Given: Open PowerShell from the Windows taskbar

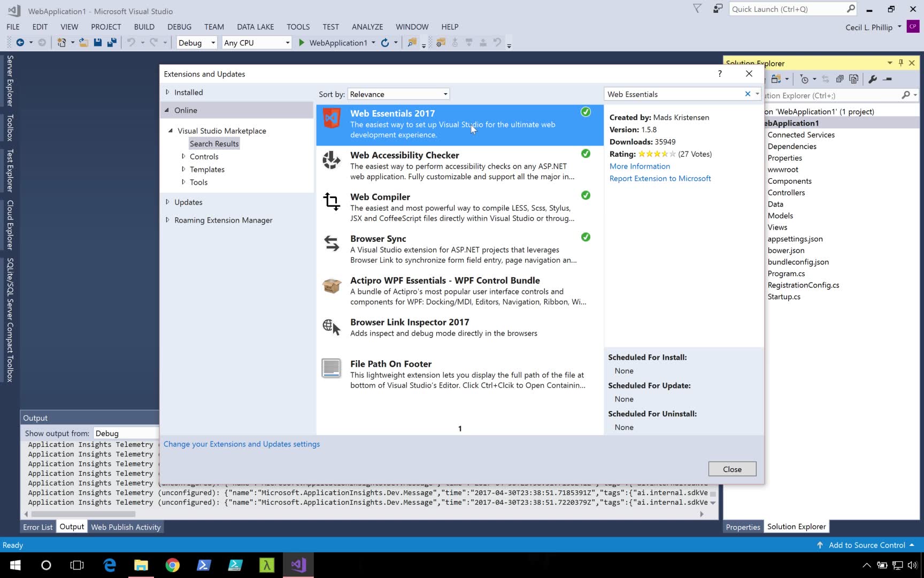Looking at the screenshot, I should coord(204,565).
